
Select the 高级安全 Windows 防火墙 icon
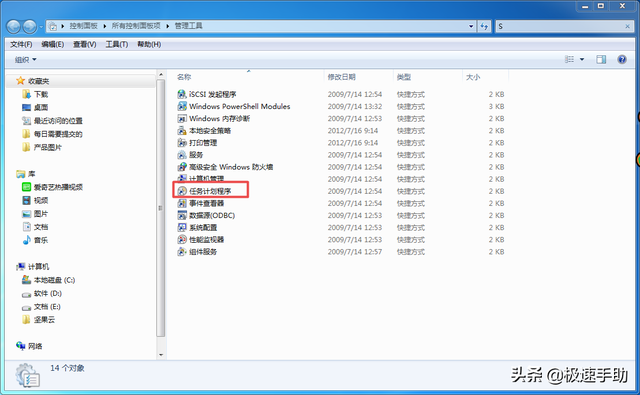pos(182,167)
